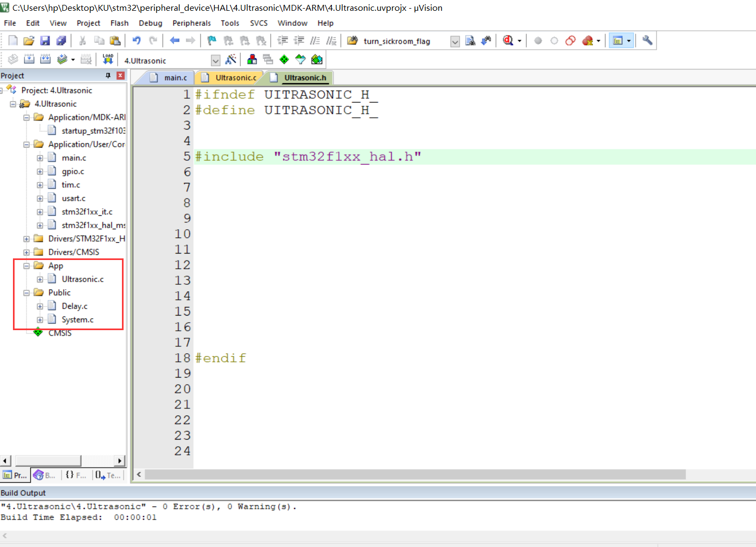This screenshot has width=756, height=547.
Task: Open the Peripherals menu
Action: [x=192, y=23]
